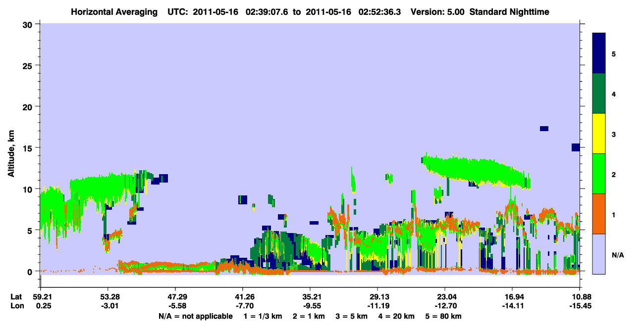This screenshot has width=644, height=330.
Task: Click the colorbar label '3'
Action: coord(614,134)
